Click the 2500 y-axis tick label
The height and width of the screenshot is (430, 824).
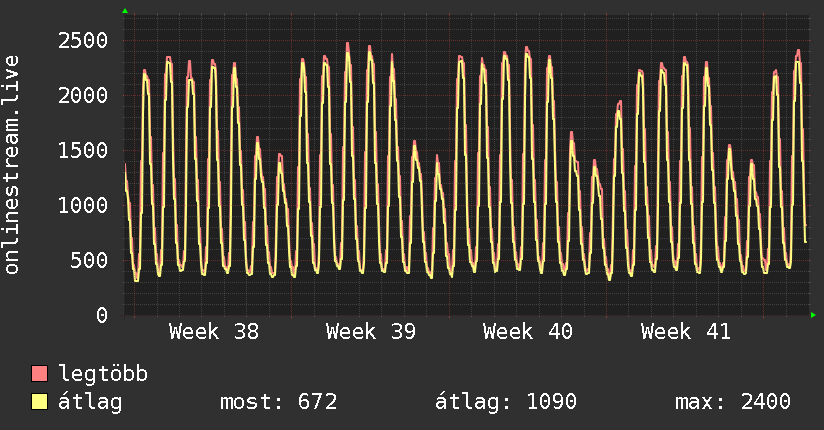click(83, 40)
